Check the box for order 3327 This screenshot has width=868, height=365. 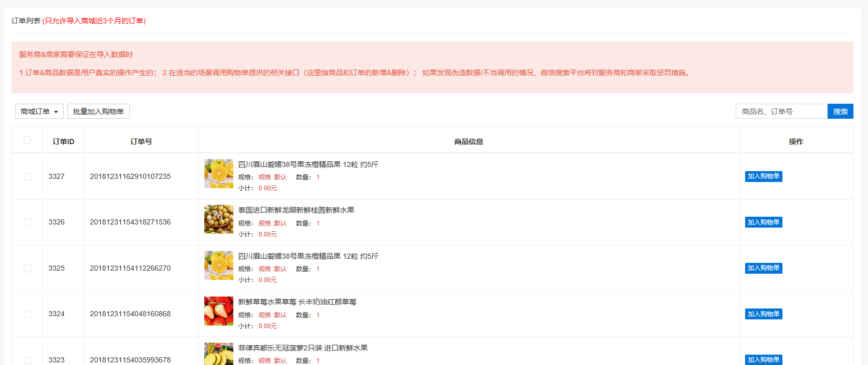[x=27, y=177]
